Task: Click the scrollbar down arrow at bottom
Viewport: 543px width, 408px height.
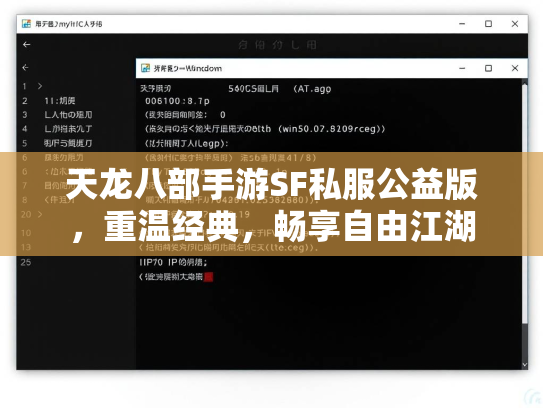Action: coord(525,365)
